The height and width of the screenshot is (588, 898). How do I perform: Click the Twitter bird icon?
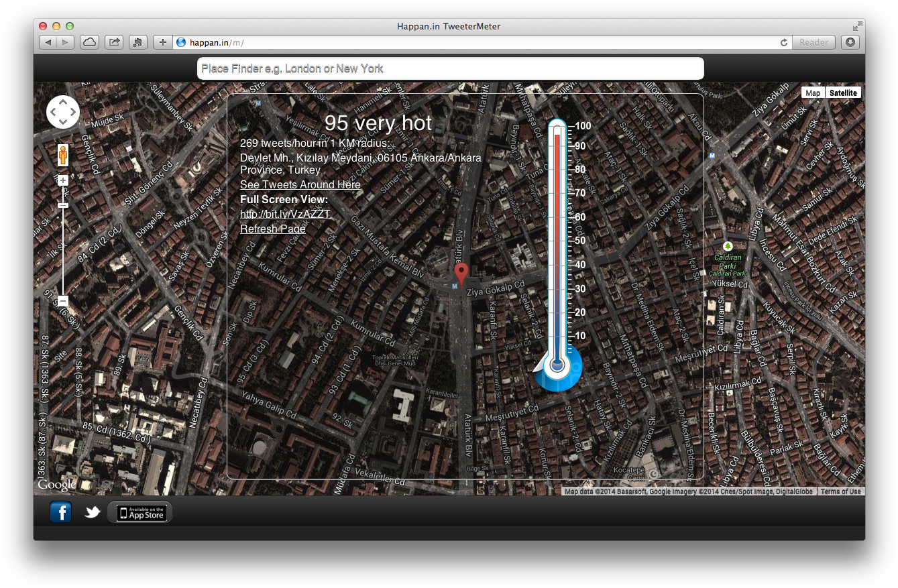92,512
